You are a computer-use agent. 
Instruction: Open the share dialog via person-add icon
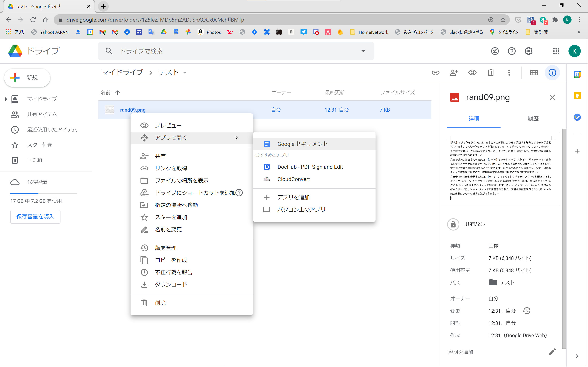454,73
